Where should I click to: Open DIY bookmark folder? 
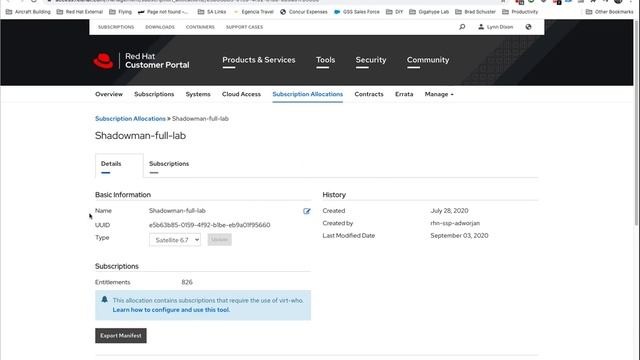pos(395,12)
